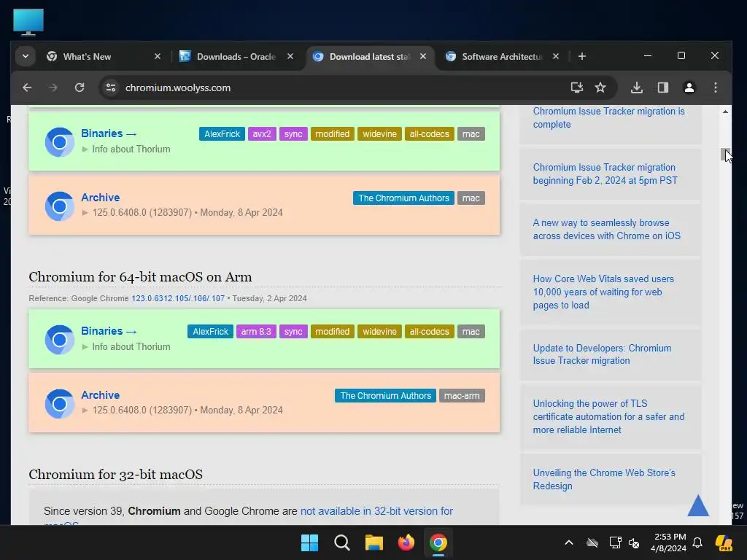Open Unveiling the Chrome Web Store's Redesign

604,479
